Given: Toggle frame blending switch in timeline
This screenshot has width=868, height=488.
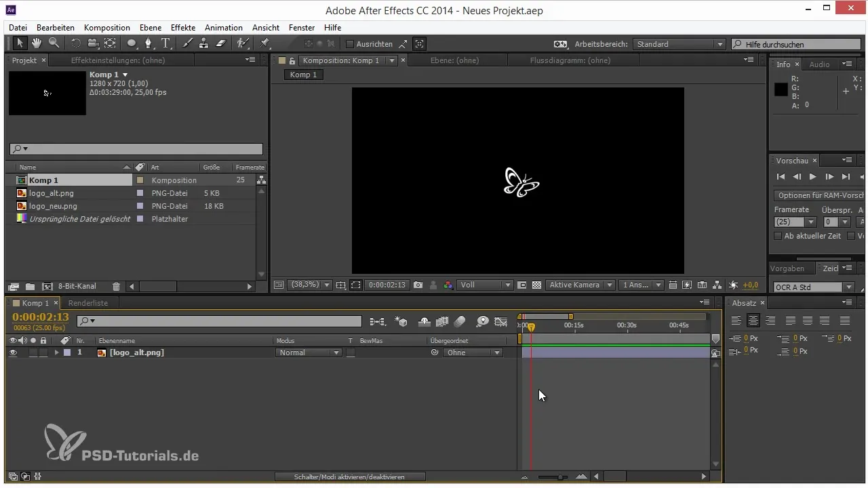Looking at the screenshot, I should click(x=443, y=321).
